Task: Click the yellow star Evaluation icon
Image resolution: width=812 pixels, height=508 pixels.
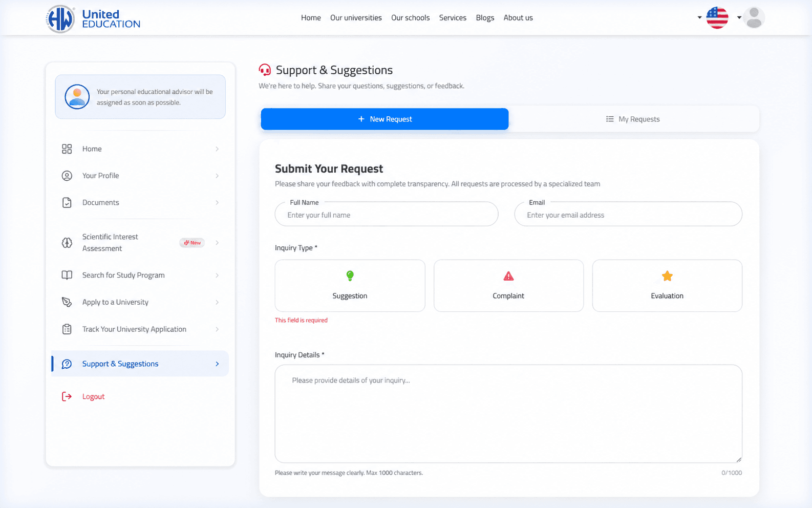Action: (x=667, y=276)
